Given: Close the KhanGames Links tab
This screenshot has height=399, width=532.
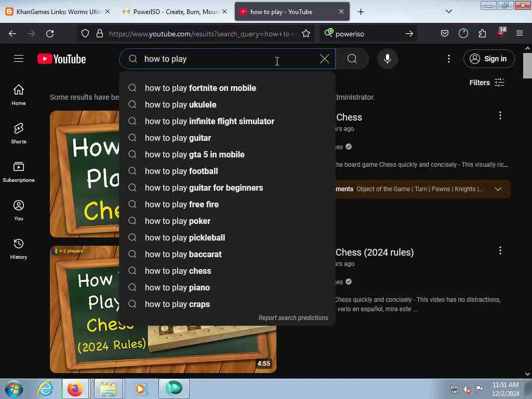Looking at the screenshot, I should [108, 11].
